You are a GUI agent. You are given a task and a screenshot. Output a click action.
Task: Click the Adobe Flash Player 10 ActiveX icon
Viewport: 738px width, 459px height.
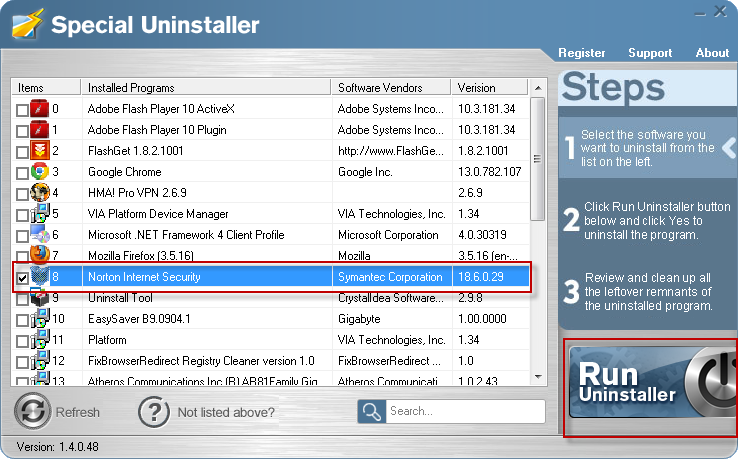coord(40,108)
